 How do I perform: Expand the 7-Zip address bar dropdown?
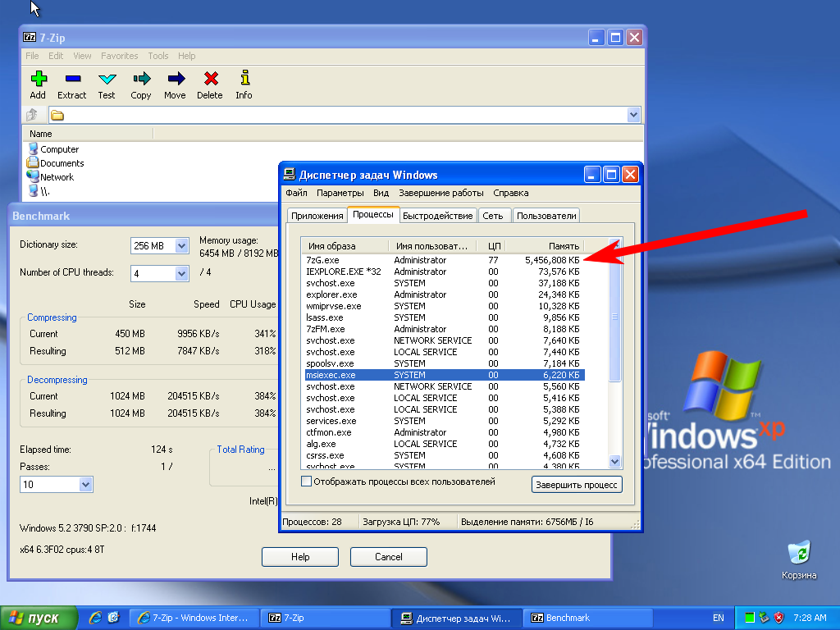633,115
